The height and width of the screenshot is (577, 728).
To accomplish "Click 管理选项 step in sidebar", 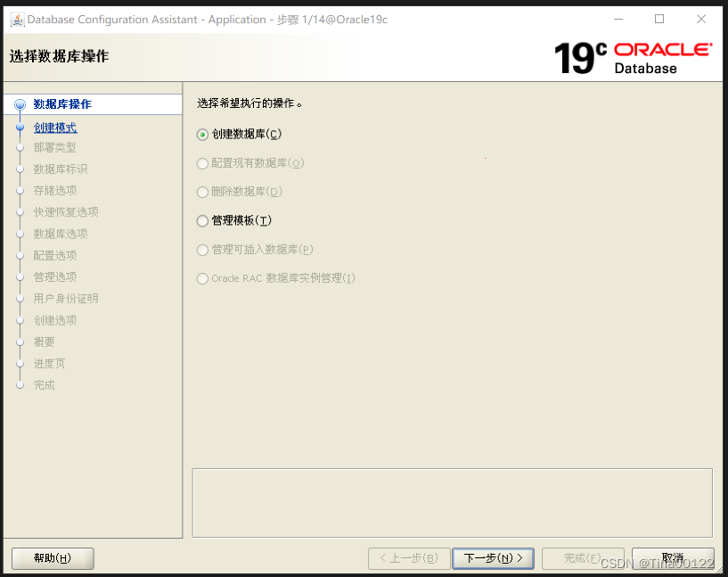I will pyautogui.click(x=54, y=276).
